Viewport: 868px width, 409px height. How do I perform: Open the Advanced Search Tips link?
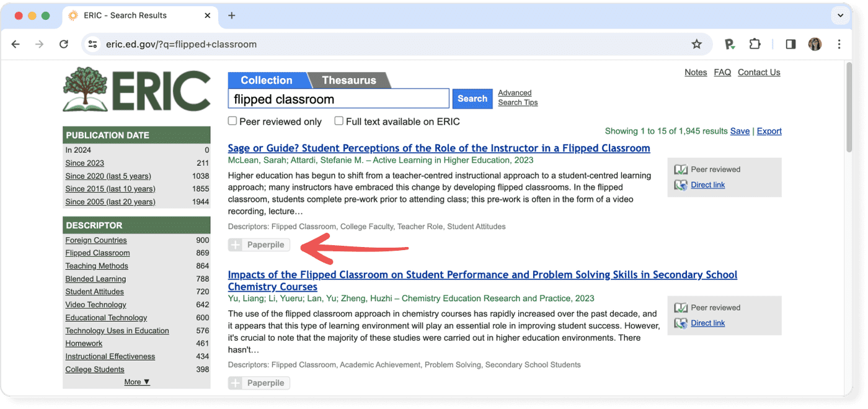click(517, 97)
